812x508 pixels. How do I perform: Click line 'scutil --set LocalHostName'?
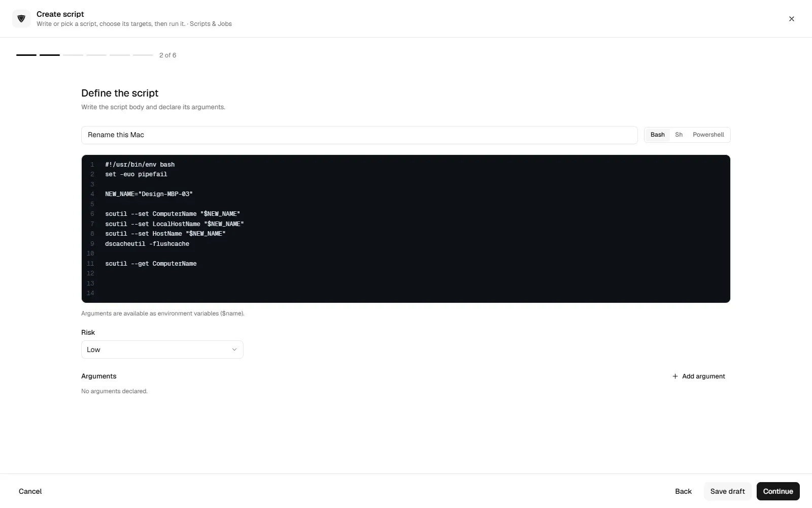click(175, 224)
